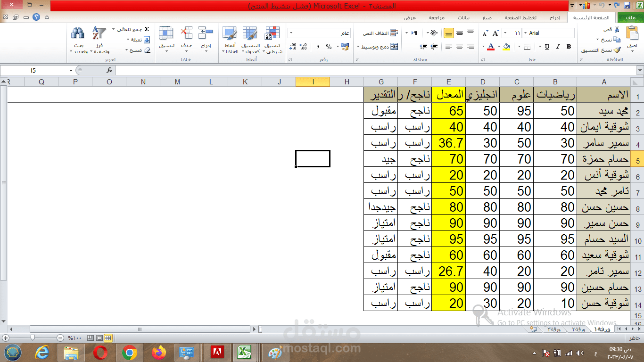The width and height of the screenshot is (644, 362).
Task: Click the decrease indent icon
Action: pyautogui.click(x=434, y=47)
